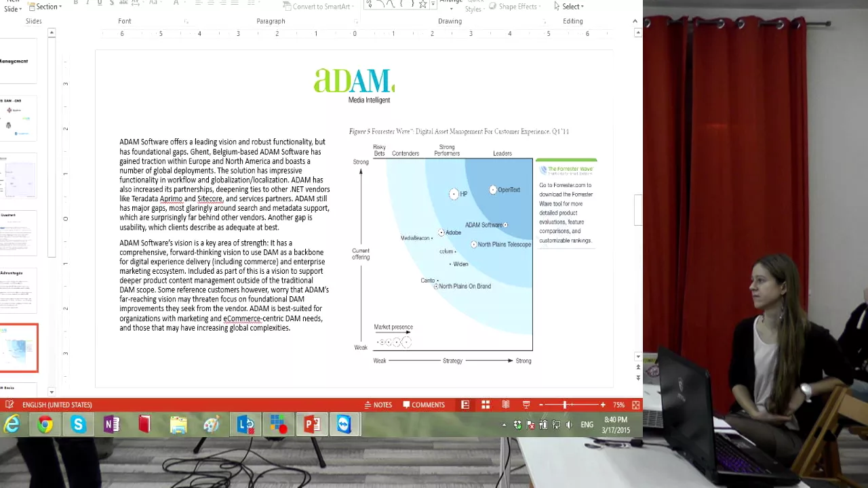Select the star shape in shapes gallery
Viewport: 868px width, 488px height.
click(x=422, y=4)
